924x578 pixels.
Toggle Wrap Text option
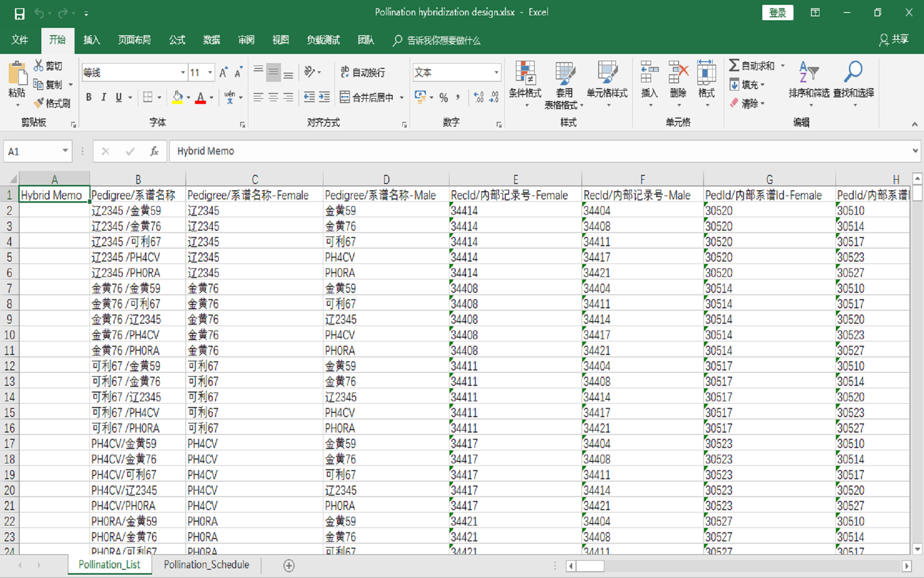pos(363,72)
